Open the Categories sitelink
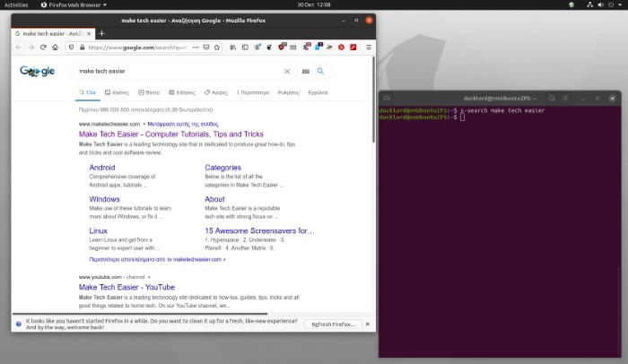628x364 pixels. coord(223,168)
